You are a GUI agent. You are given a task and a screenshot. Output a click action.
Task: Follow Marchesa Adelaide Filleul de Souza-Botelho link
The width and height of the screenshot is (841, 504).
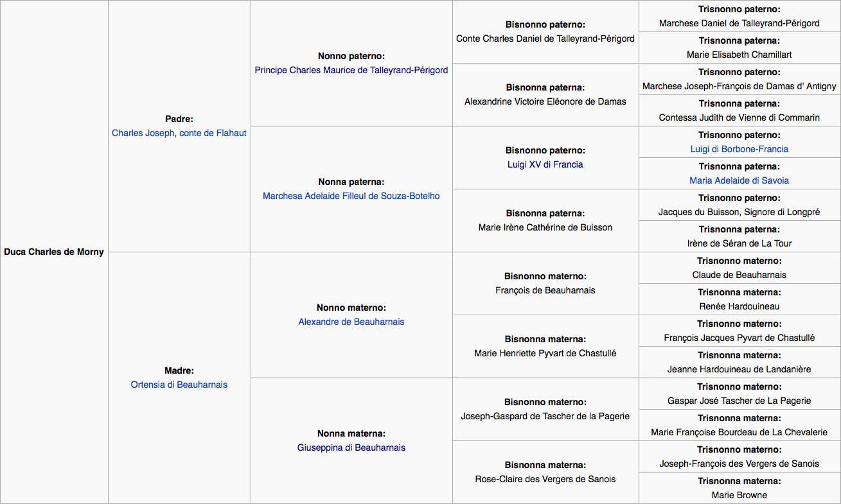(351, 196)
